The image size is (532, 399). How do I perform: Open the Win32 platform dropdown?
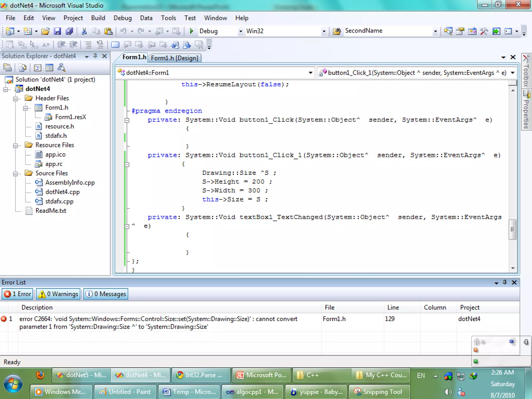(324, 31)
